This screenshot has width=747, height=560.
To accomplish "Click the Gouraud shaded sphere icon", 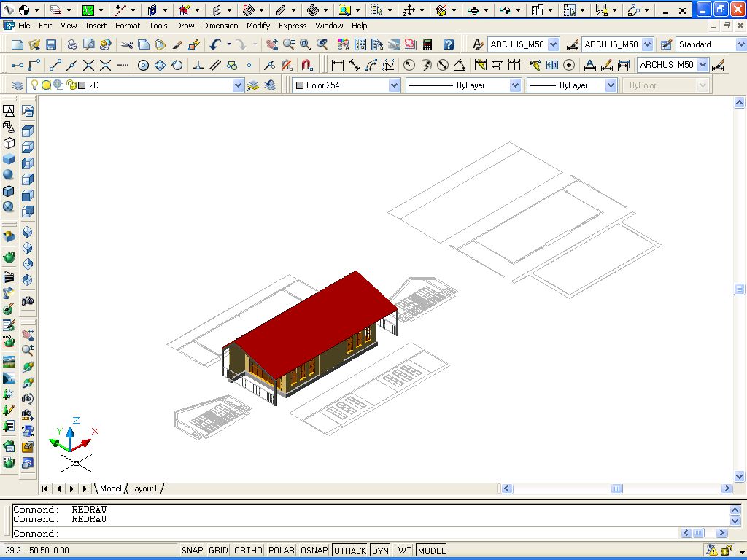I will pyautogui.click(x=9, y=175).
